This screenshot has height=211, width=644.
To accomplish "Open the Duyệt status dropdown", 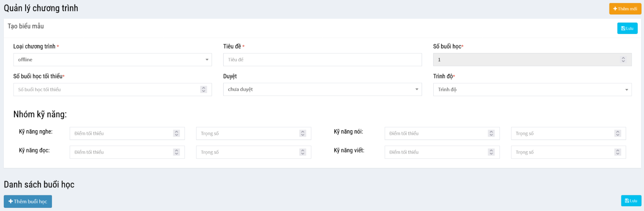I will pos(322,89).
